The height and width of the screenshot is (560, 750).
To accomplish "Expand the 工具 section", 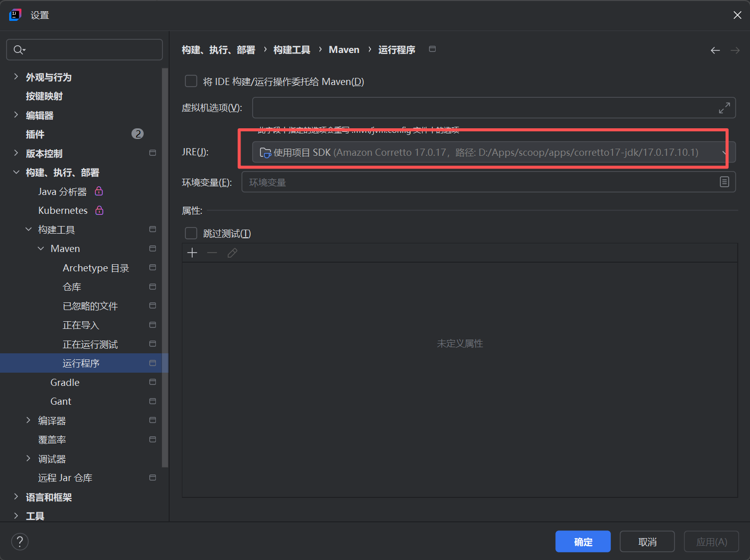I will point(16,516).
